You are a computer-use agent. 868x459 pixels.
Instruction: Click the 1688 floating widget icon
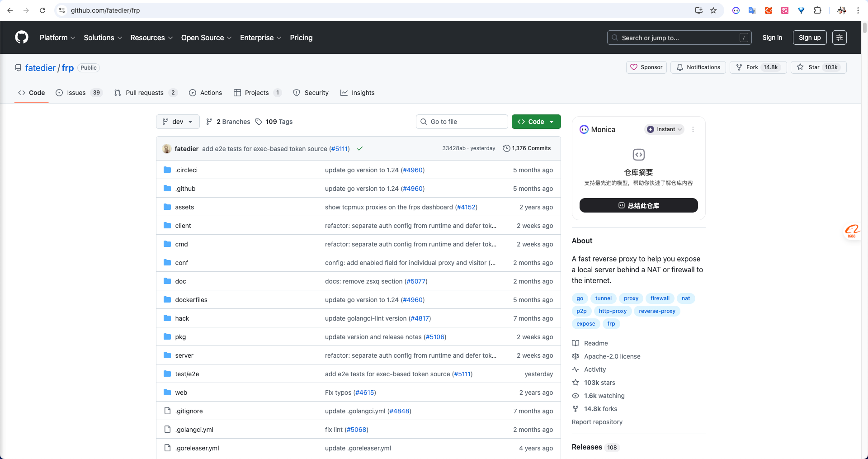pos(852,231)
